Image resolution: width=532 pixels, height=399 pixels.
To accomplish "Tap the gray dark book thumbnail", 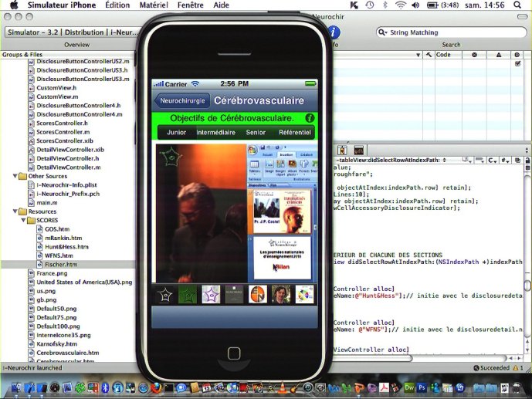I will coord(235,294).
